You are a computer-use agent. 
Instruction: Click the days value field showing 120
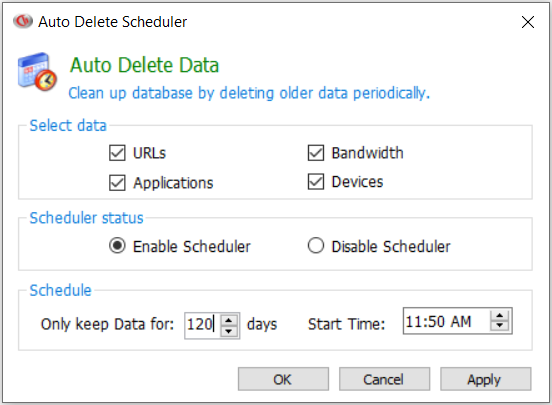tap(202, 324)
